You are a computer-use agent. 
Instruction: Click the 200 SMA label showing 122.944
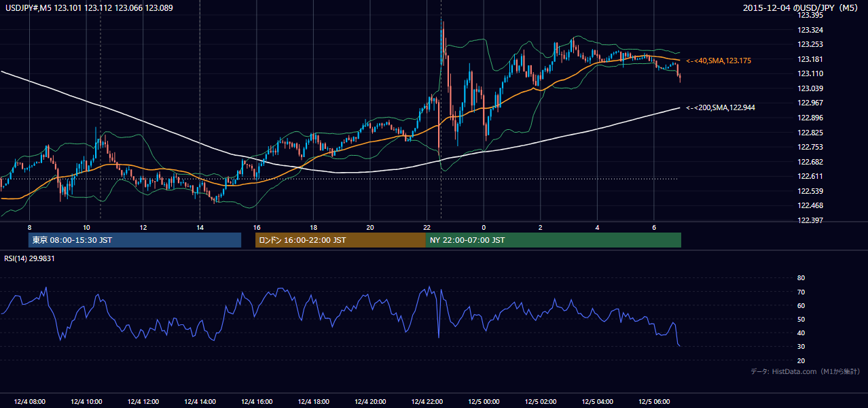[721, 107]
